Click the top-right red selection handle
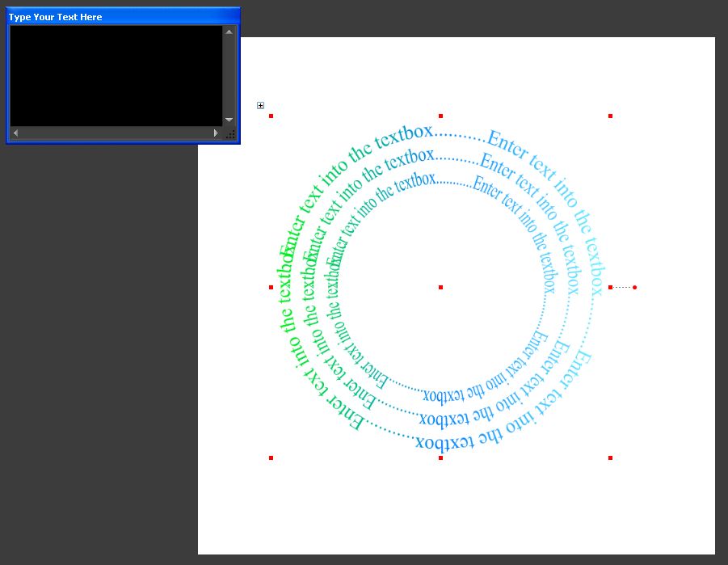The height and width of the screenshot is (565, 728). 610,116
